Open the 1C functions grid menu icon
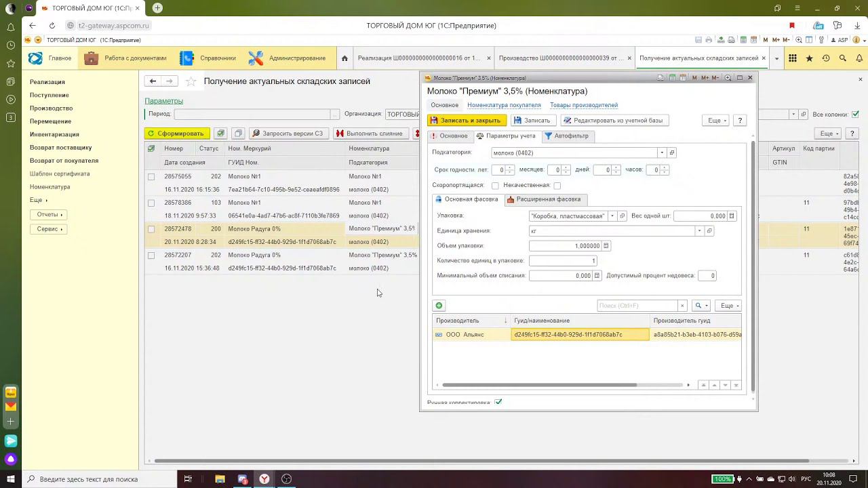 tap(792, 58)
